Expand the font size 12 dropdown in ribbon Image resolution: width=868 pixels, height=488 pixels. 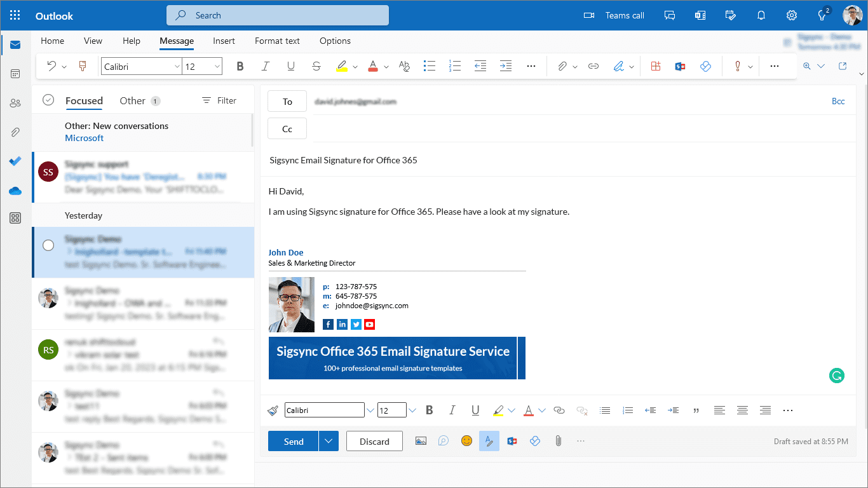(x=217, y=66)
